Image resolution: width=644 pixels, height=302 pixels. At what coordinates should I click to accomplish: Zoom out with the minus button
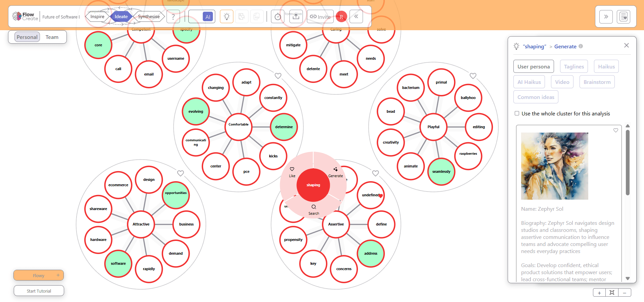(x=625, y=293)
